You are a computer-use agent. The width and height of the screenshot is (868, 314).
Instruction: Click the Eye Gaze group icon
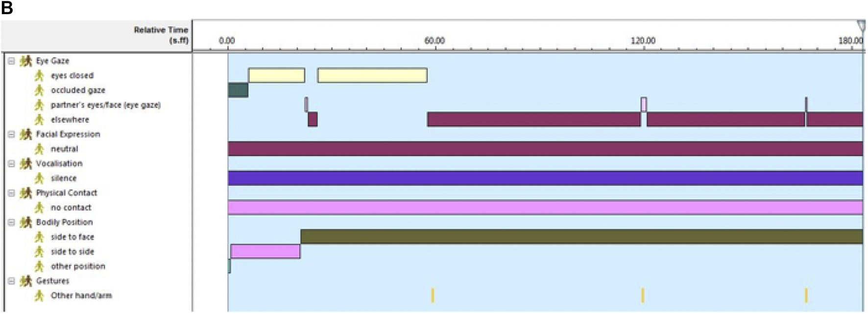pos(25,61)
